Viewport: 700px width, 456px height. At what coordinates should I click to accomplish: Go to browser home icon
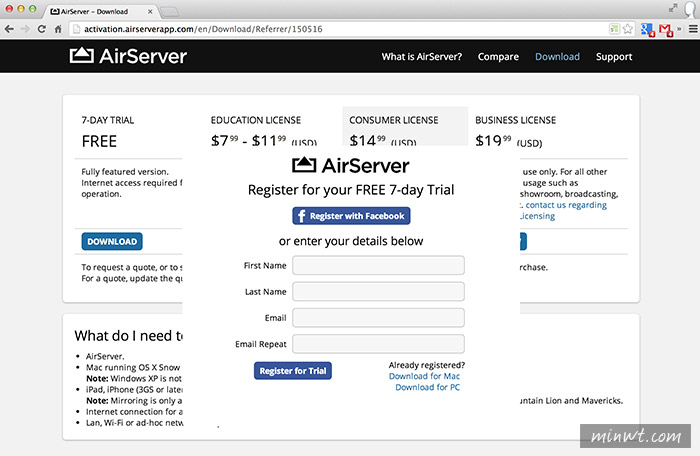coord(58,29)
